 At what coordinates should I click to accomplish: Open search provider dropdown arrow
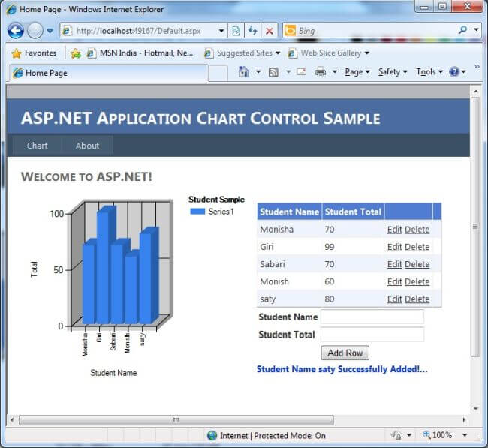pos(476,30)
